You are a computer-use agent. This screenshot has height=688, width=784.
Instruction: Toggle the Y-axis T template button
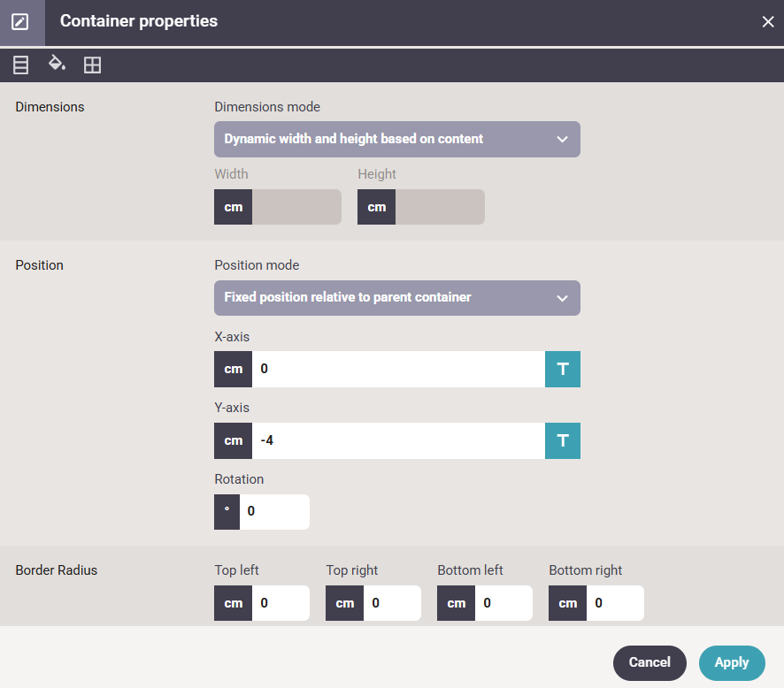pos(563,440)
